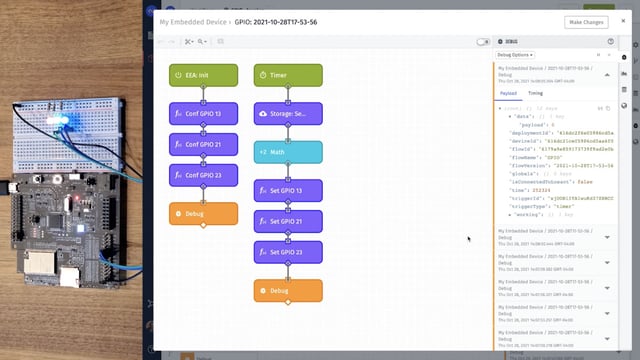
Task: Click the output connector under the left Debug node
Action: tap(203, 225)
